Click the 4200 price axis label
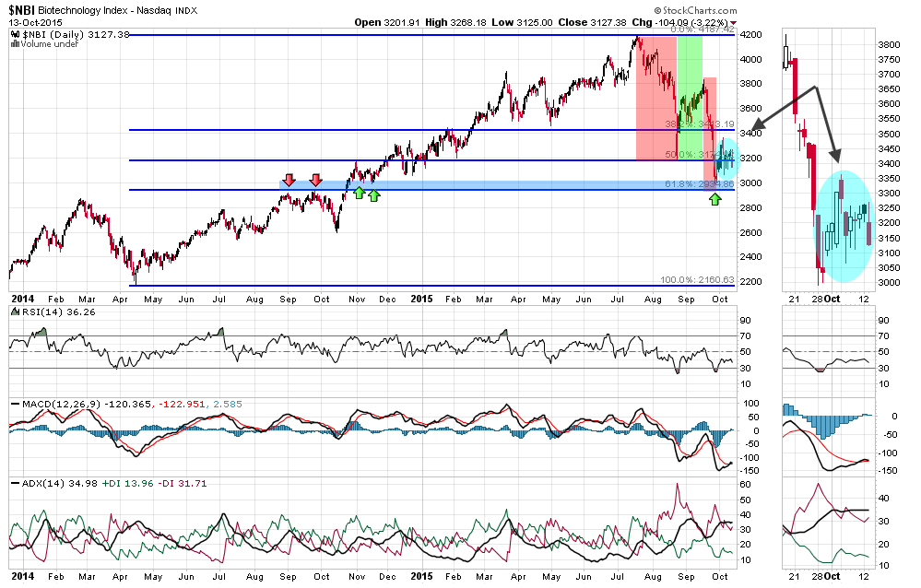The height and width of the screenshot is (588, 921). [x=751, y=35]
